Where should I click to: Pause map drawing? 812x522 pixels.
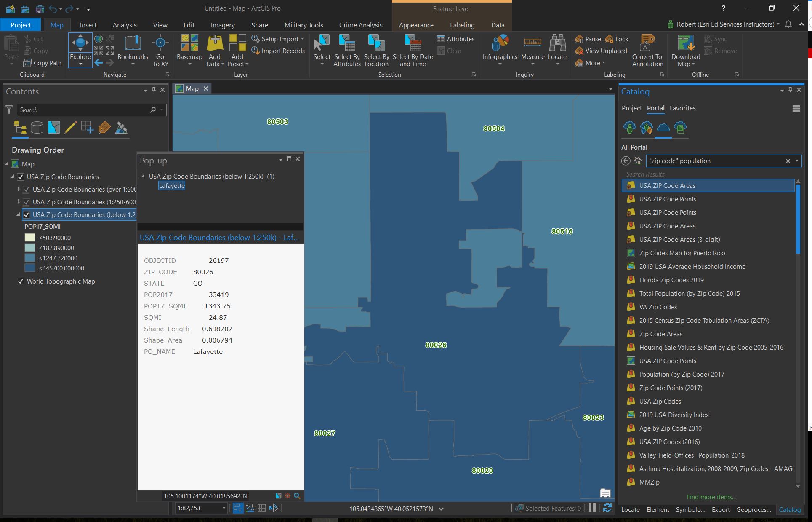[x=592, y=508]
